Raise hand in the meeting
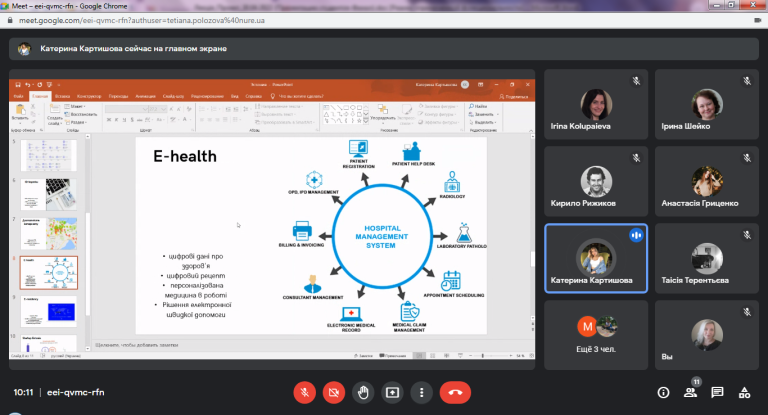The image size is (768, 415). (x=363, y=392)
